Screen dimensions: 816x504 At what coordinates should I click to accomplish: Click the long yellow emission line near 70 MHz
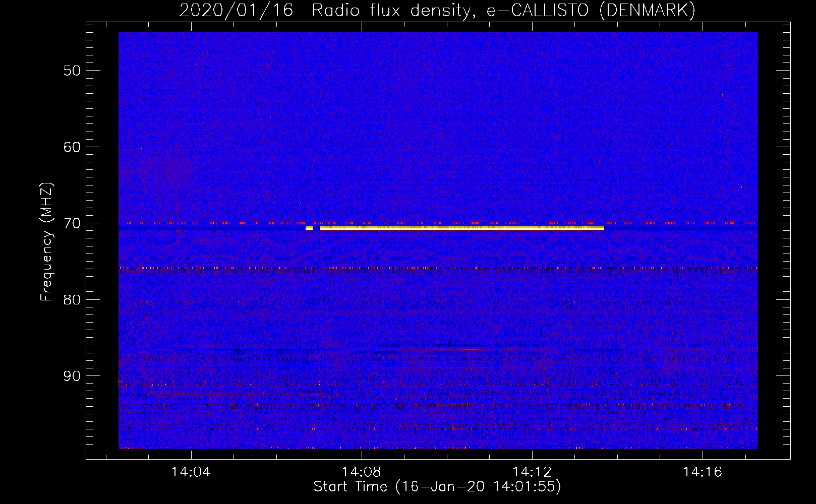(x=462, y=228)
